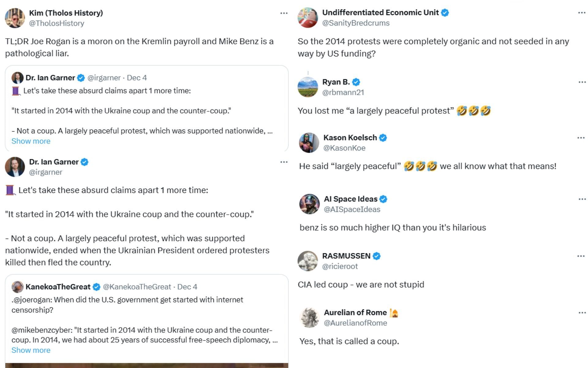Open more menu on Kason Koelsch's reply
This screenshot has height=368, width=588.
point(581,138)
